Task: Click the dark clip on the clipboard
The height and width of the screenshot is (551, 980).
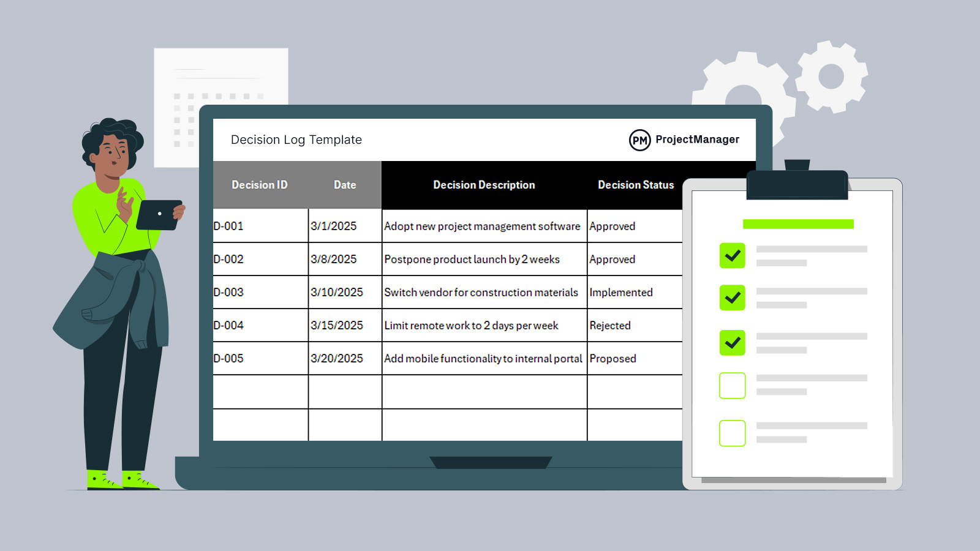Action: [797, 183]
